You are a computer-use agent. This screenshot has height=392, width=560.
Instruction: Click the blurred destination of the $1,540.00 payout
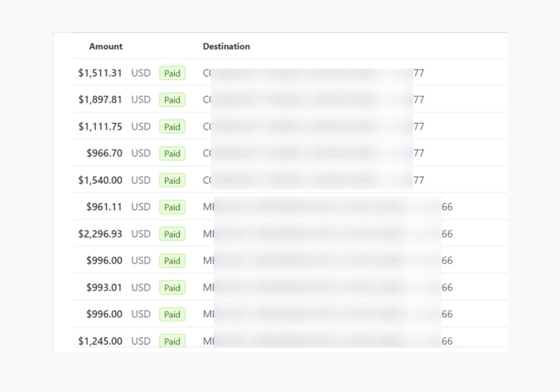pyautogui.click(x=313, y=180)
